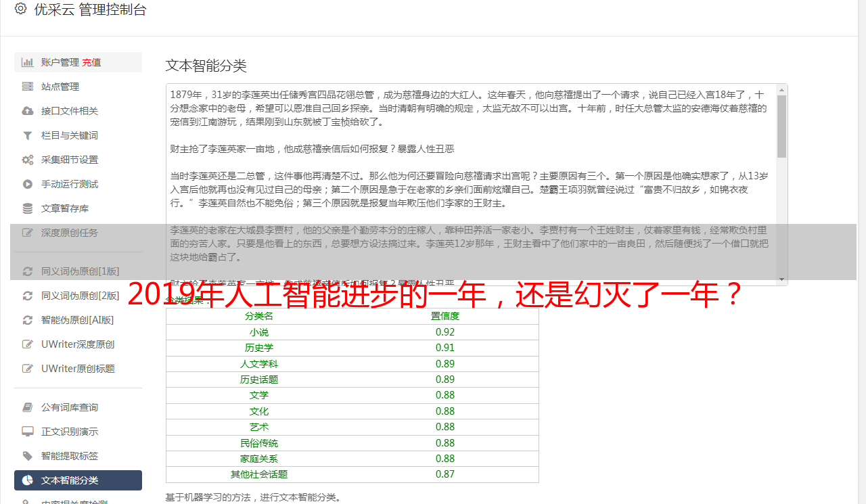Click the bar chart icon for 账户管理
This screenshot has width=866, height=504.
(x=28, y=62)
